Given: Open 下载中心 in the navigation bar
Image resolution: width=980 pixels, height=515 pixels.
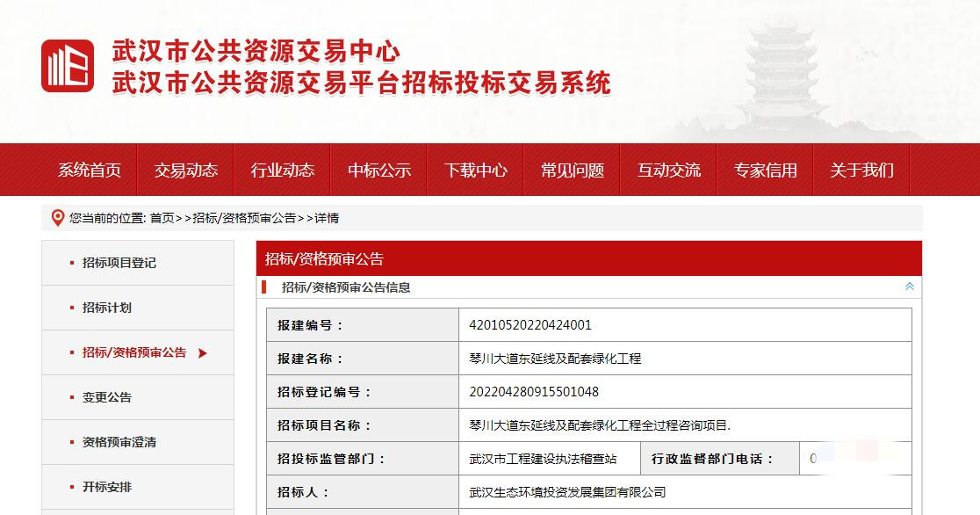Looking at the screenshot, I should 476,170.
